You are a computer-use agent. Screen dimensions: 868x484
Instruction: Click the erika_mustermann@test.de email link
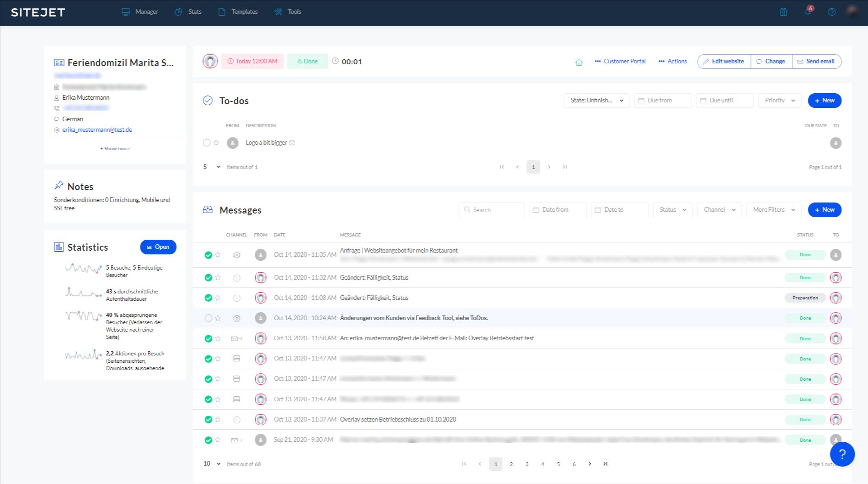click(97, 130)
